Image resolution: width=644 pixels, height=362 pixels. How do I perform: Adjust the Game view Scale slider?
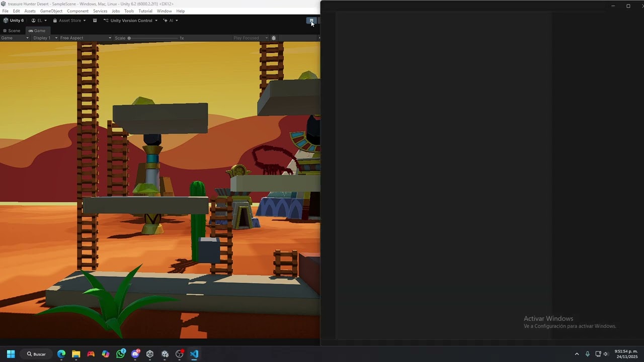(152, 38)
